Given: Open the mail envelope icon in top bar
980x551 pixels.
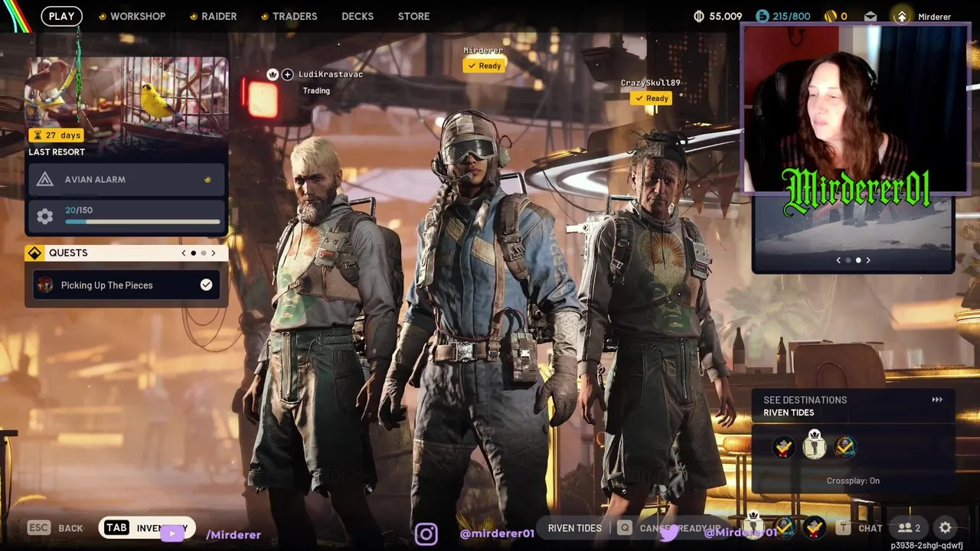Looking at the screenshot, I should 871,16.
